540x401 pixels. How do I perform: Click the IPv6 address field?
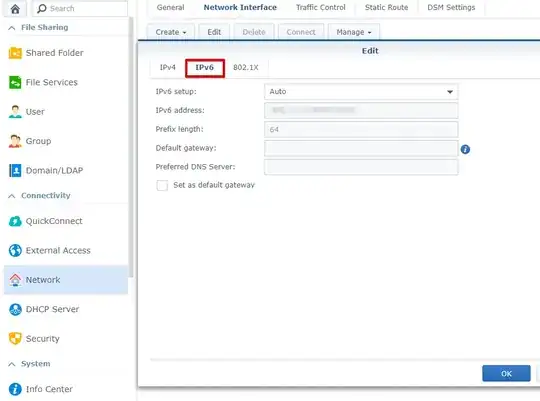click(x=361, y=110)
